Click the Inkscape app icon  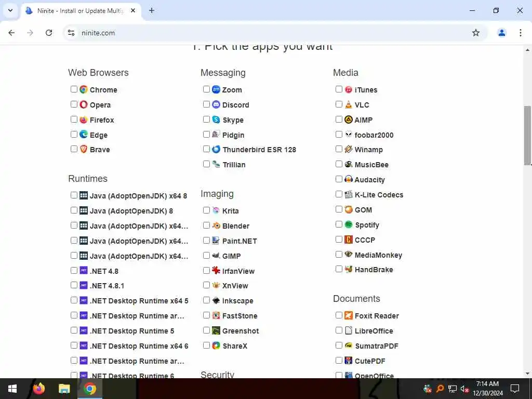click(x=216, y=300)
